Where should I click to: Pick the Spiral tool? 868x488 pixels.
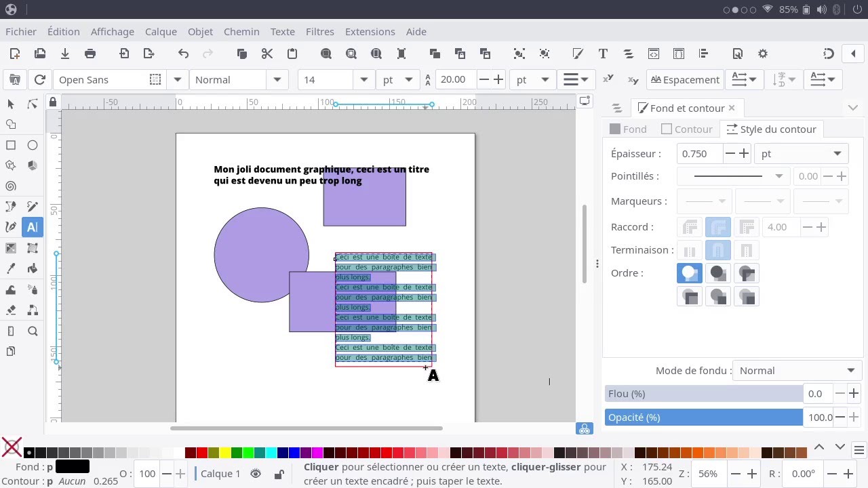11,186
